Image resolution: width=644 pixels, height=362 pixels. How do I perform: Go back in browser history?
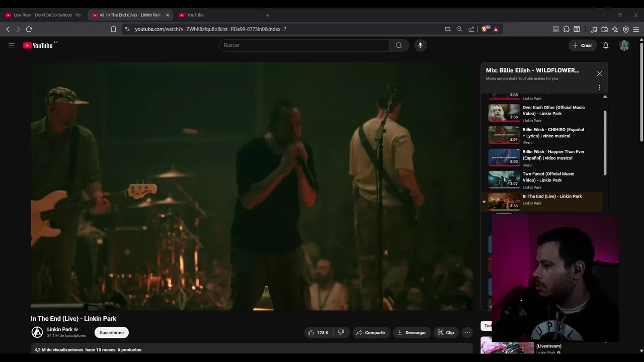tap(8, 29)
